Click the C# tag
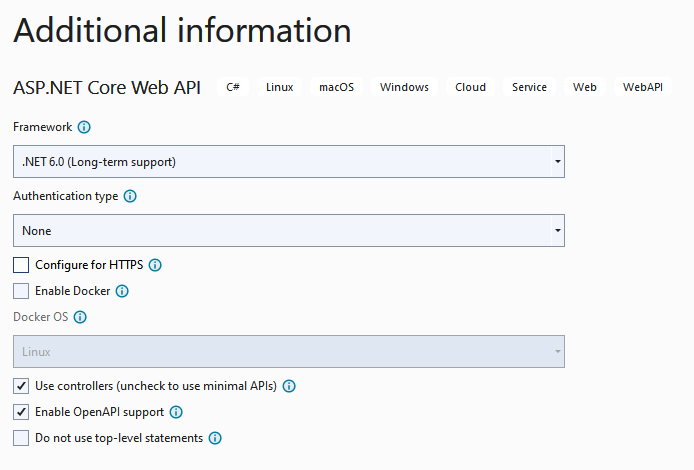 pyautogui.click(x=233, y=87)
